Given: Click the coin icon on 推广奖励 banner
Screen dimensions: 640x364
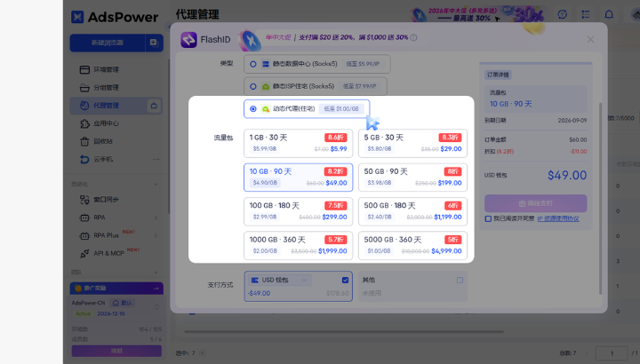Looking at the screenshot, I should (78, 289).
